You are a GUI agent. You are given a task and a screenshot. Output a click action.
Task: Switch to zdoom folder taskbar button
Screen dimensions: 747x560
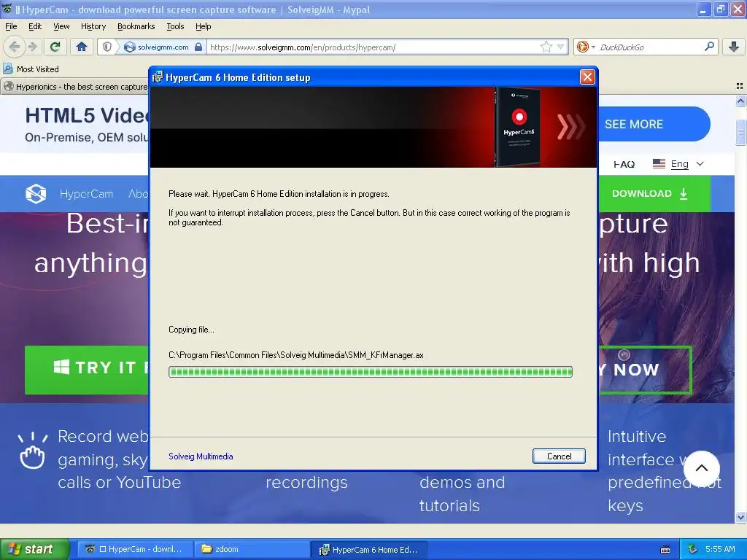pos(252,549)
